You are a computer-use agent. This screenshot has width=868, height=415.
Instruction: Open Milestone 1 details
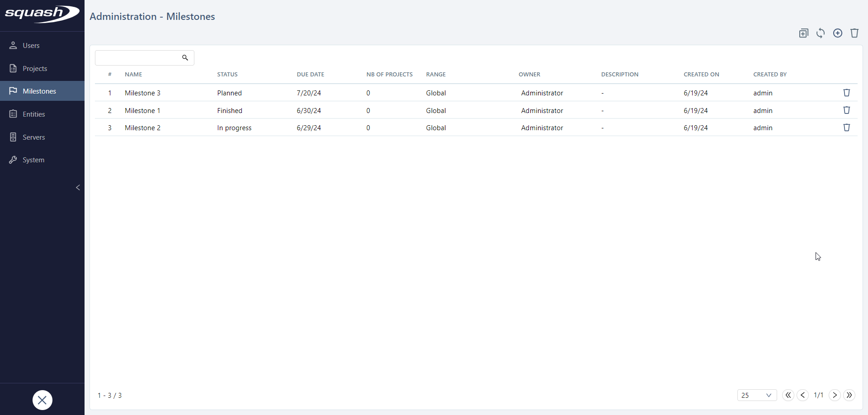pyautogui.click(x=142, y=110)
